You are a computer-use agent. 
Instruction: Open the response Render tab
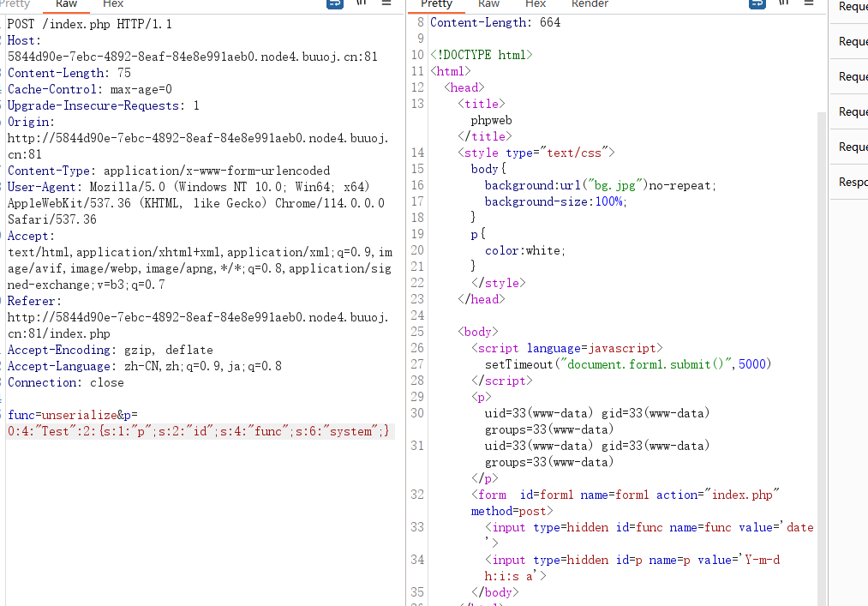pos(590,4)
